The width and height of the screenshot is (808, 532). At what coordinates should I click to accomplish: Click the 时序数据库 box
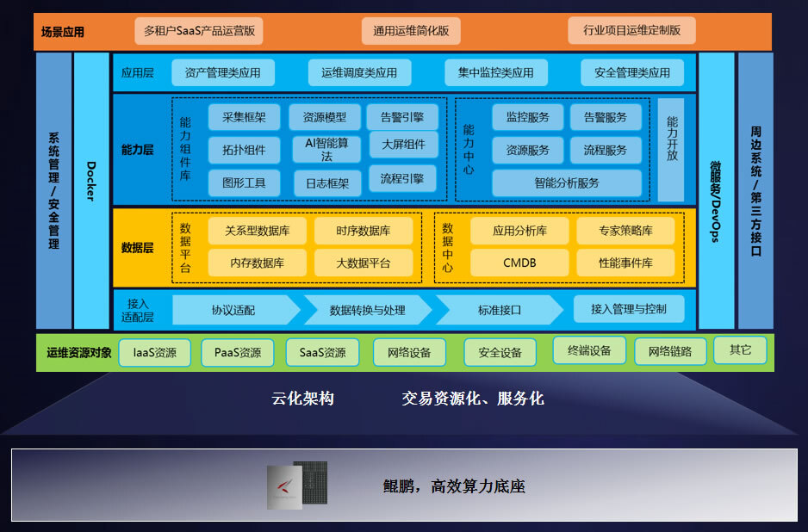364,230
